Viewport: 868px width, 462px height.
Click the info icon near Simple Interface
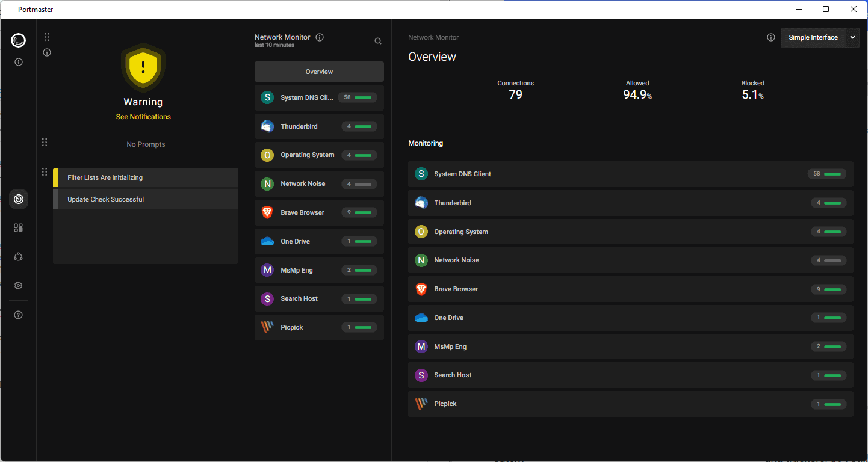pos(771,37)
